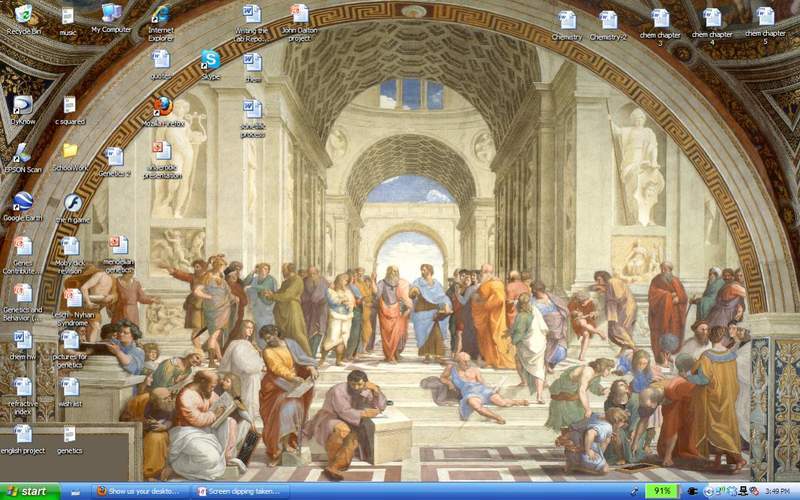The image size is (800, 500).
Task: Open the My Computer icon
Action: (111, 18)
